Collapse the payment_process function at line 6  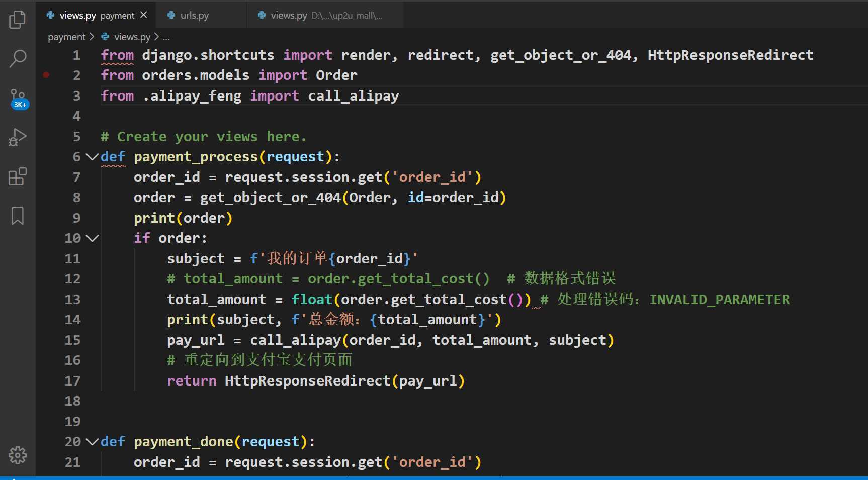tap(92, 157)
